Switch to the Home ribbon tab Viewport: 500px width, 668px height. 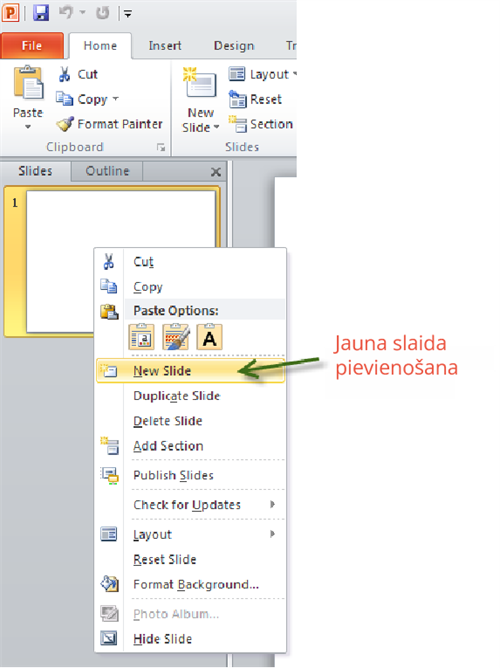pyautogui.click(x=100, y=46)
